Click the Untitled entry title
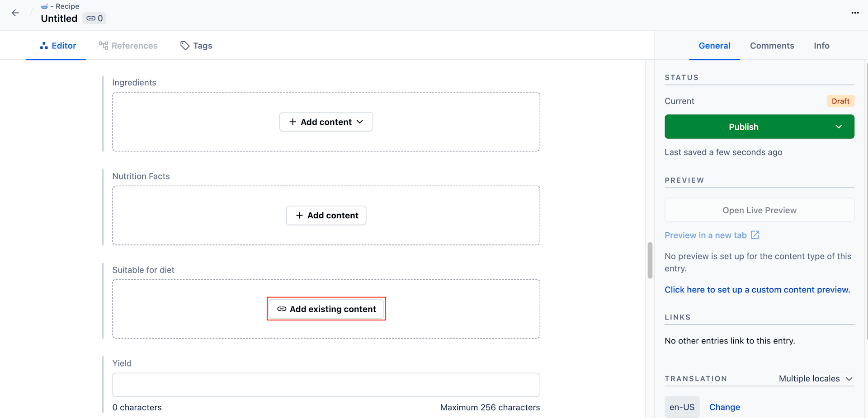 59,19
